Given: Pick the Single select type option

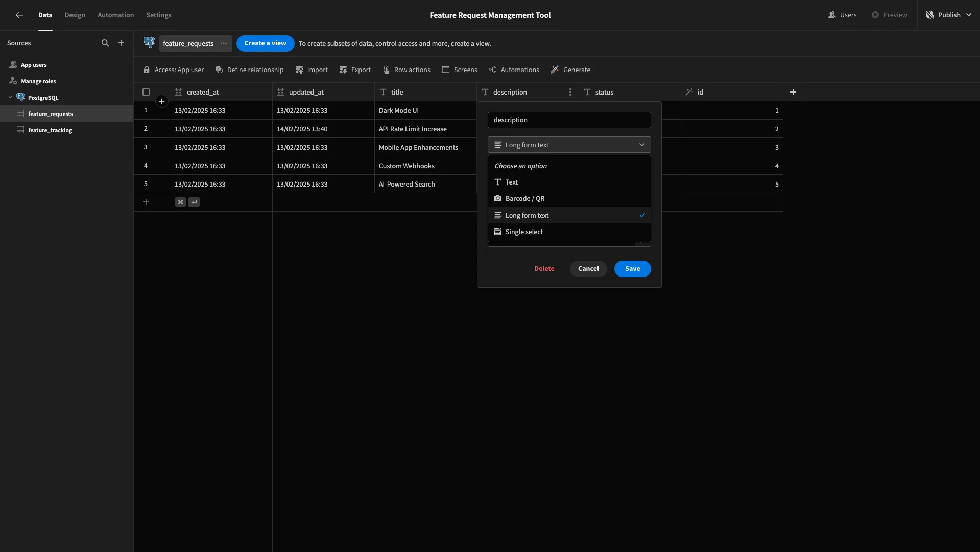Looking at the screenshot, I should [x=569, y=232].
